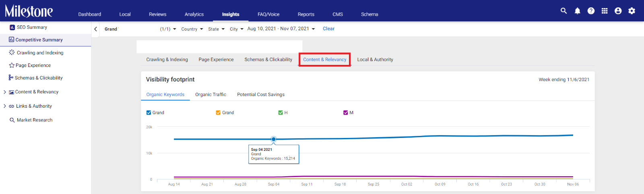The width and height of the screenshot is (644, 194).
Task: Go to Reports in the top navigation
Action: [306, 14]
